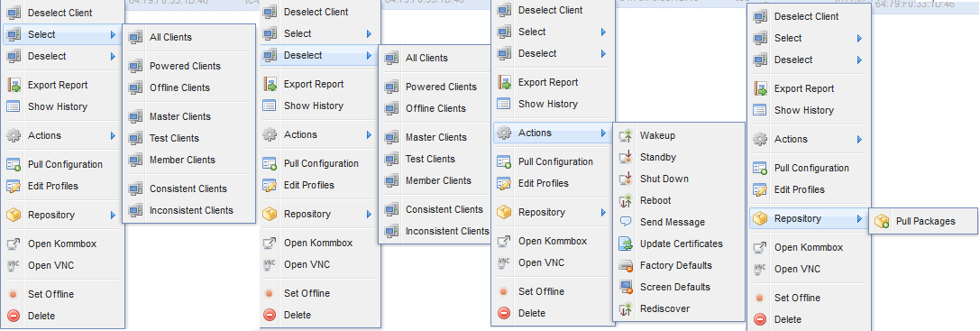This screenshot has height=331, width=980.
Task: Click Open Kommbox text in the leftmost menu
Action: click(62, 244)
